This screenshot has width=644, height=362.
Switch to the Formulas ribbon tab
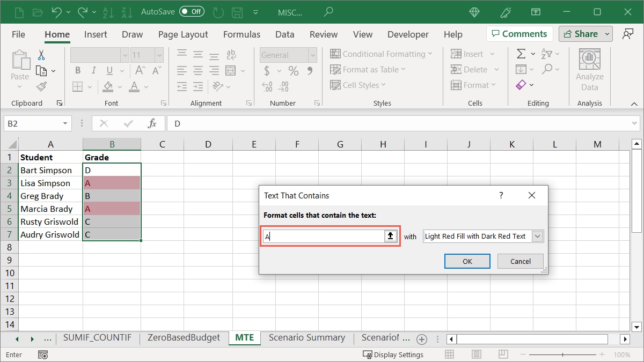pyautogui.click(x=241, y=34)
